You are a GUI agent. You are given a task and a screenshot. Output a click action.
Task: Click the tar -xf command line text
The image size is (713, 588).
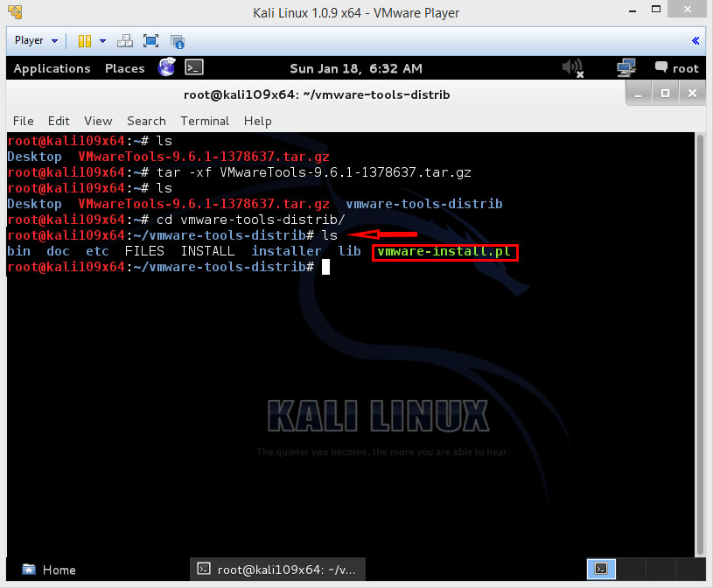pos(314,172)
